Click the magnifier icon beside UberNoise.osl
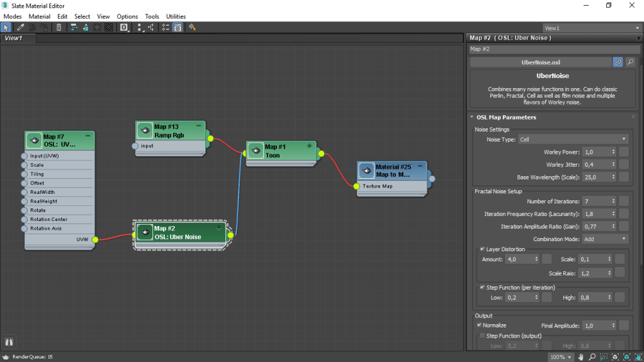The image size is (644, 362). click(630, 62)
